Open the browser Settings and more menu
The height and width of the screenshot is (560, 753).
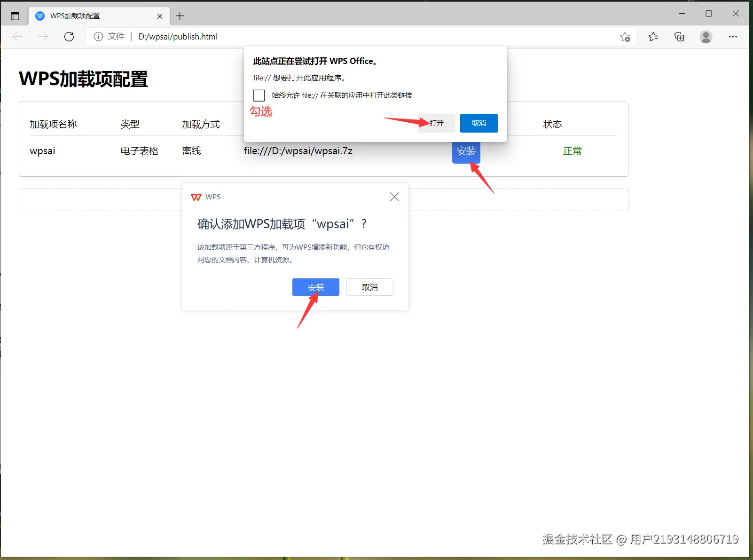733,37
